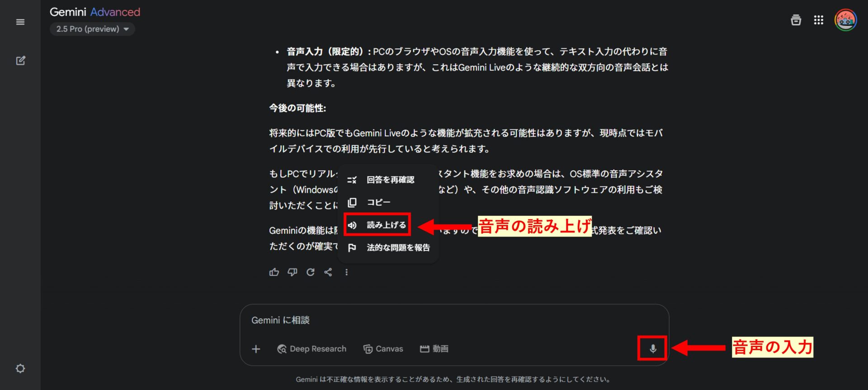Give the response a thumbs up
The image size is (868, 390).
274,272
